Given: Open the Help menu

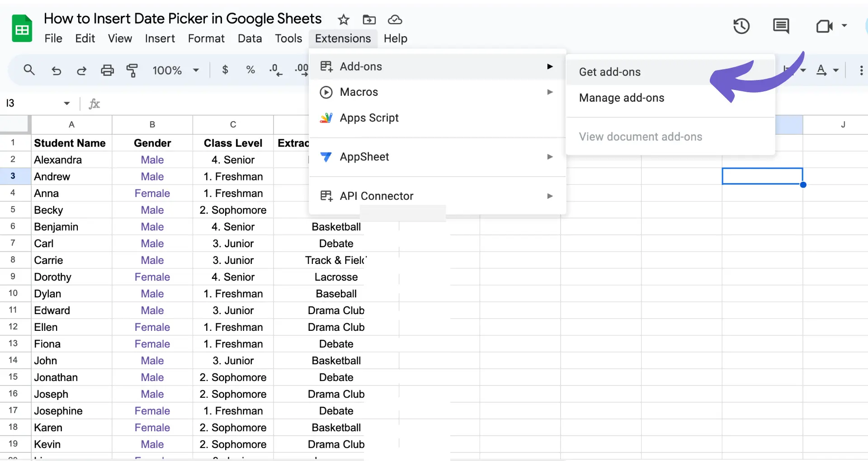Looking at the screenshot, I should pyautogui.click(x=396, y=38).
